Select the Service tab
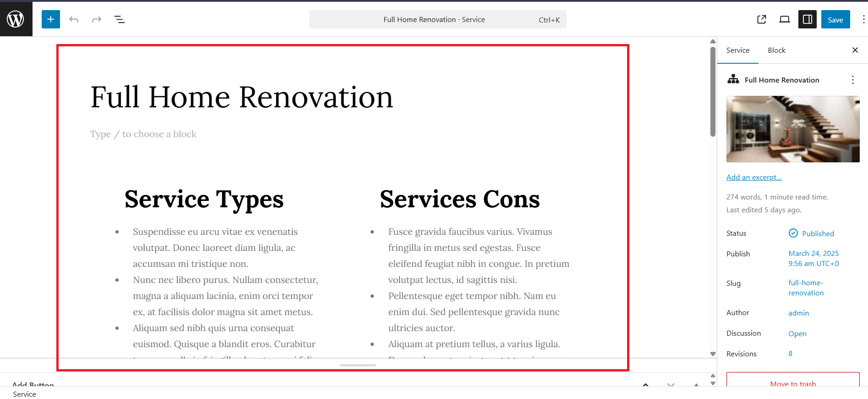868x399 pixels. pyautogui.click(x=737, y=50)
